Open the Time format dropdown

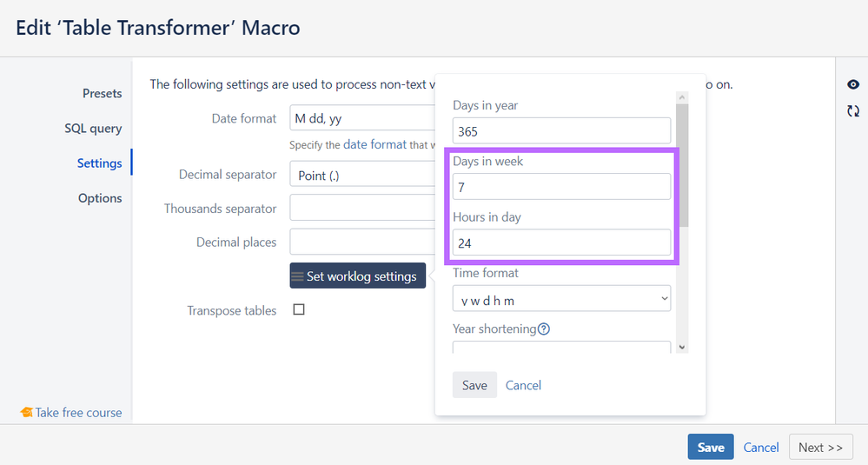561,300
